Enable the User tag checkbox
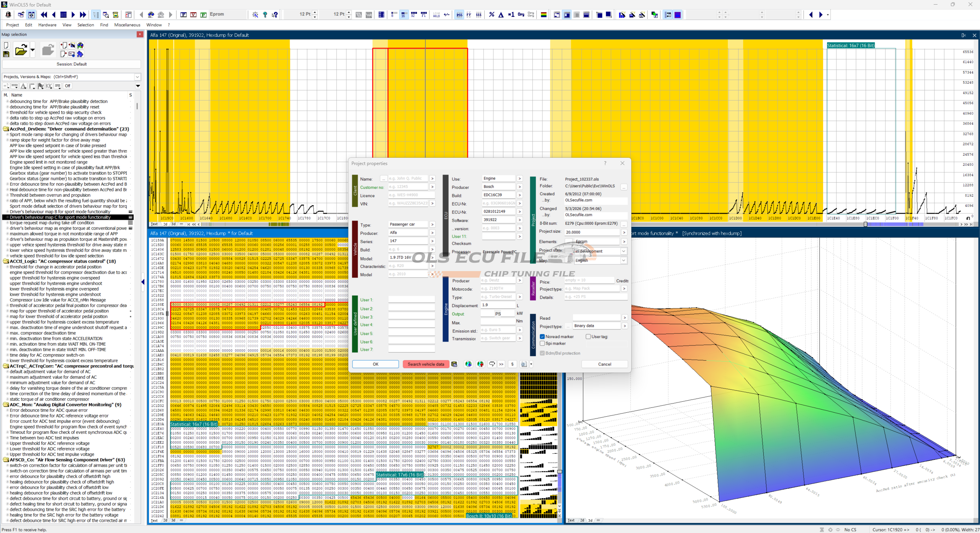Screen dimensions: 980x533 [x=588, y=337]
